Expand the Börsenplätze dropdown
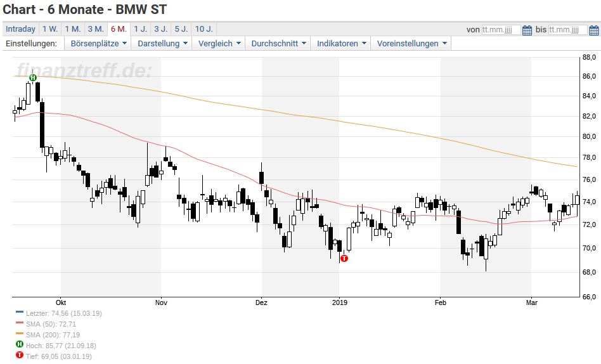The height and width of the screenshot is (364, 601). pos(98,43)
